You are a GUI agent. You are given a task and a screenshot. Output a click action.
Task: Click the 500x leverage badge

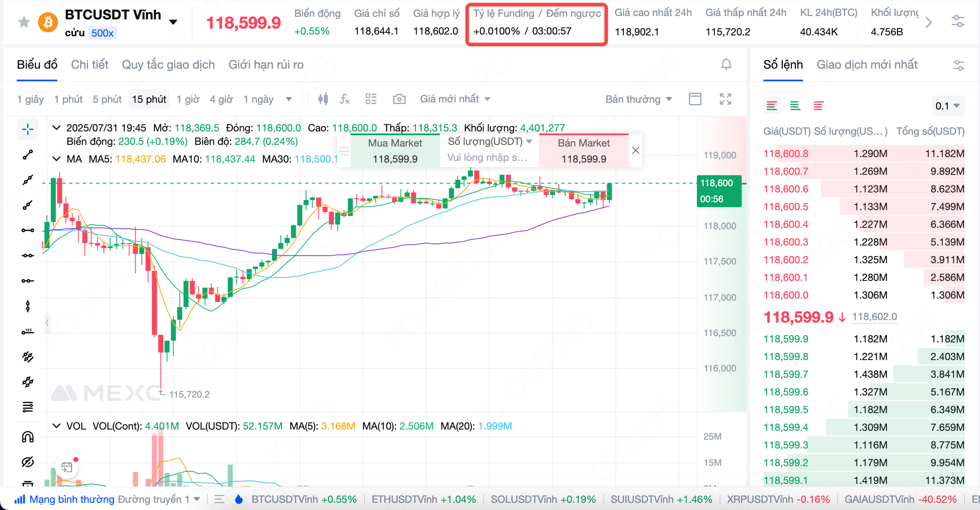(102, 33)
